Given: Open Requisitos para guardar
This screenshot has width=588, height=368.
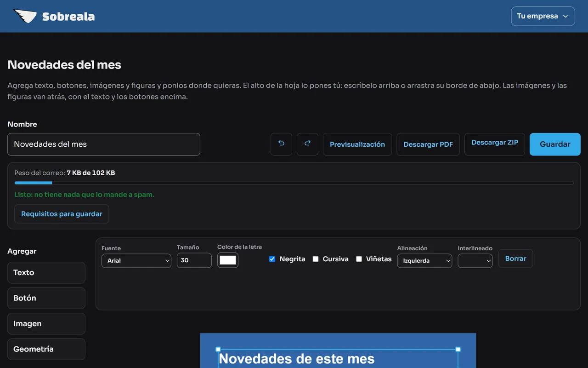Looking at the screenshot, I should (62, 214).
